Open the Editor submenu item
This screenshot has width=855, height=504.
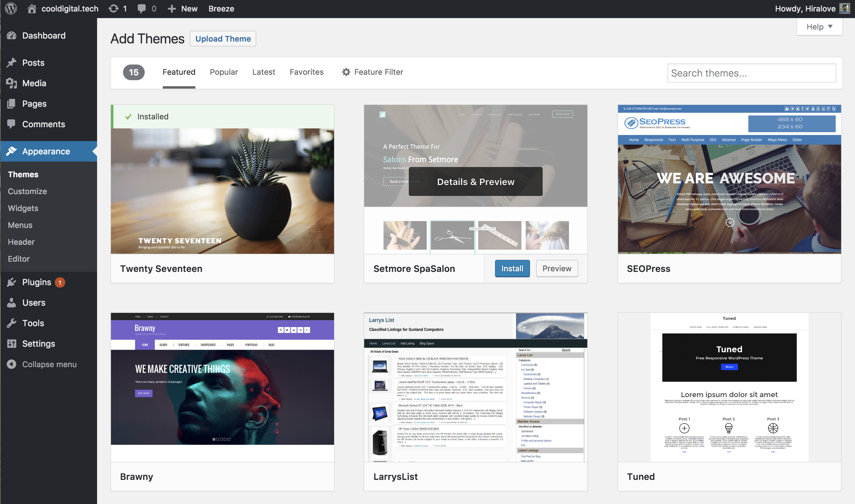tap(19, 259)
